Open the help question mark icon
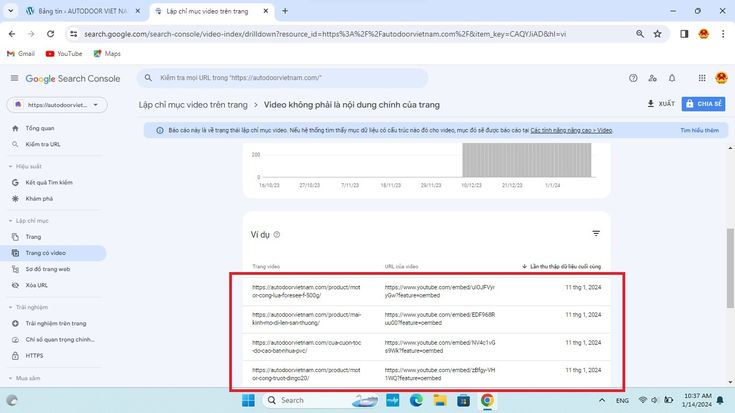 point(633,78)
